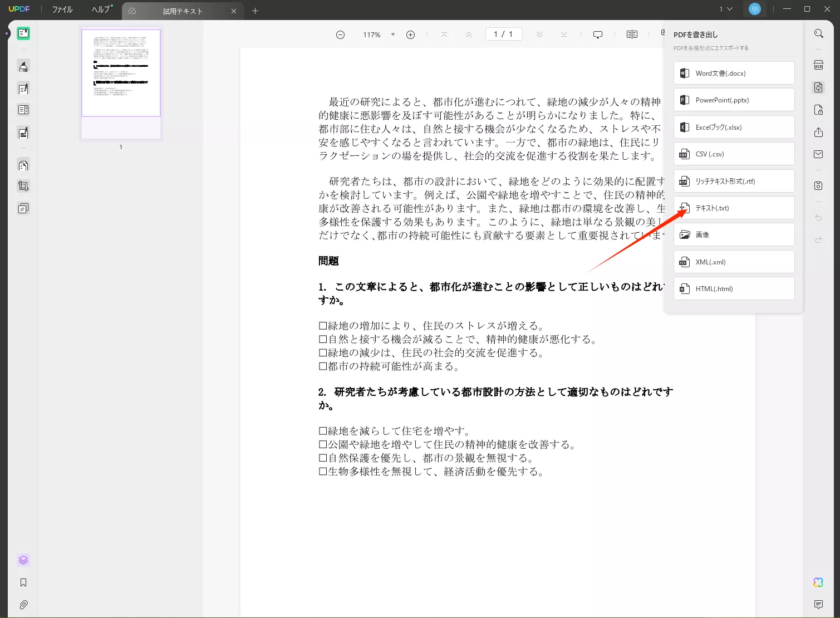The image size is (840, 618).
Task: Go to the previous page arrow
Action: click(x=469, y=35)
